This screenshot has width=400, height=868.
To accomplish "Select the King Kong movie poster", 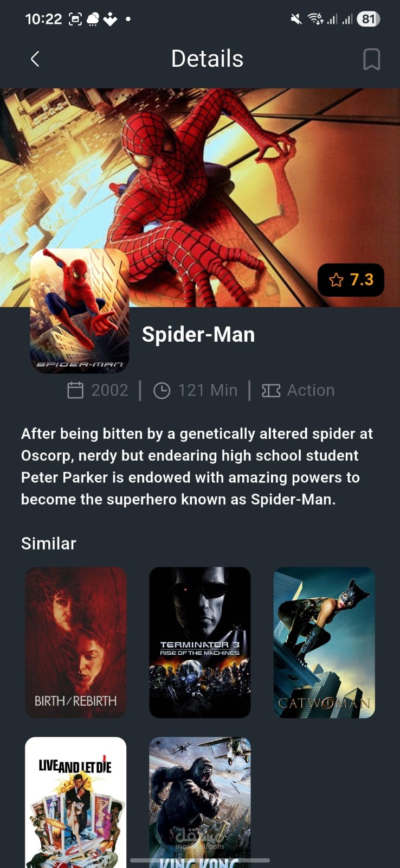I will (x=200, y=802).
